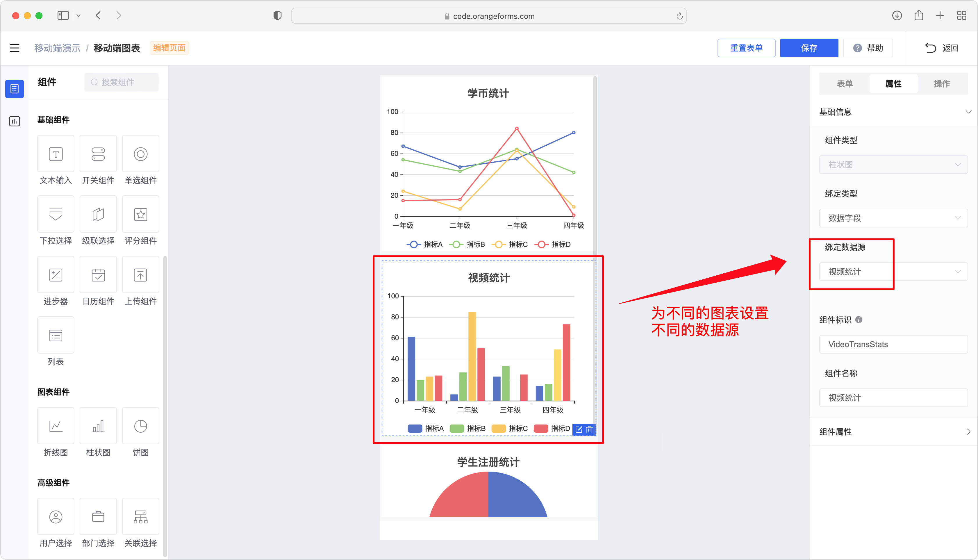Select the 折线图 line chart component
978x560 pixels.
click(56, 426)
